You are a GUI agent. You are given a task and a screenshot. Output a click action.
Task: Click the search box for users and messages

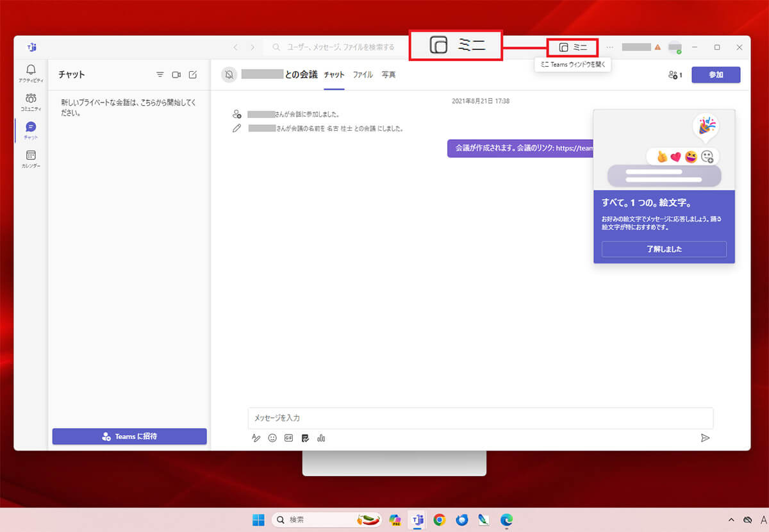[x=336, y=47]
